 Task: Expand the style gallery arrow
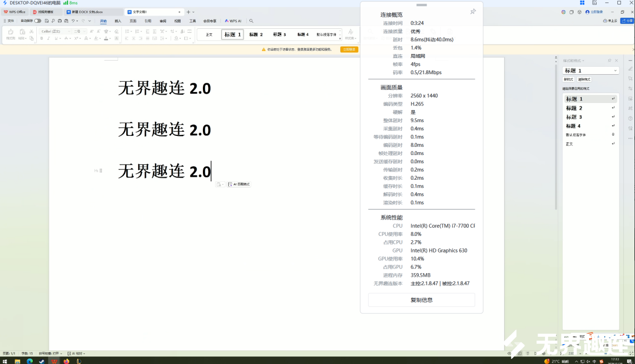[340, 38]
